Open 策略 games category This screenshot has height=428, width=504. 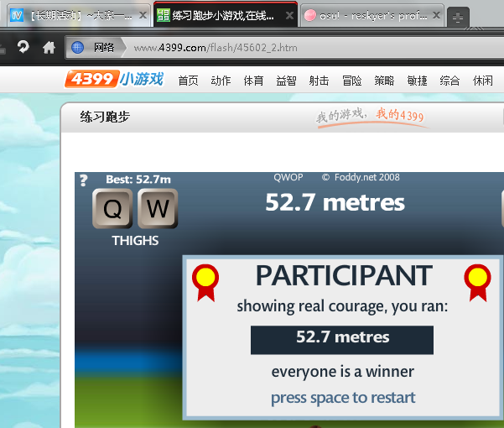(x=384, y=81)
